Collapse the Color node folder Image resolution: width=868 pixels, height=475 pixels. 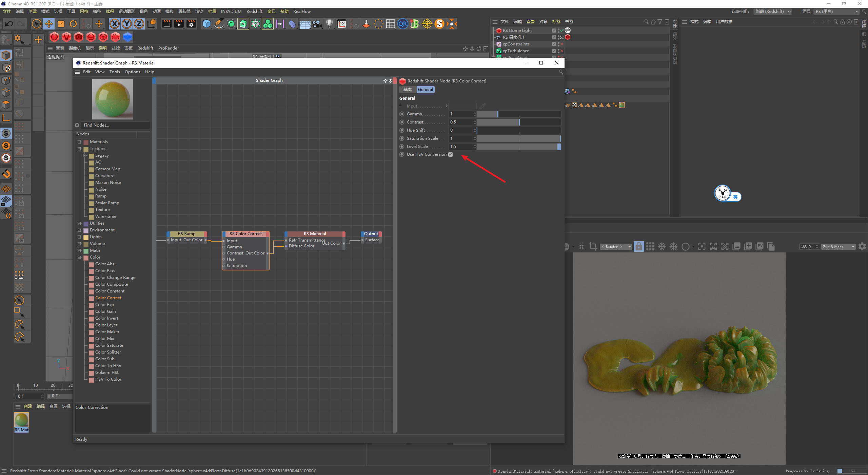click(x=79, y=257)
